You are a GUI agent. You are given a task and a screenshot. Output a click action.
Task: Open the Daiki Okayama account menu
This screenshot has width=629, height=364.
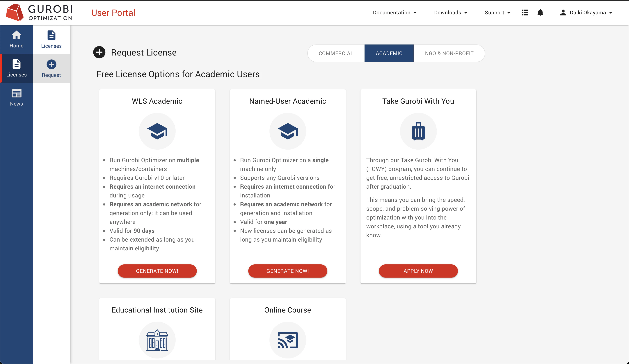click(586, 13)
